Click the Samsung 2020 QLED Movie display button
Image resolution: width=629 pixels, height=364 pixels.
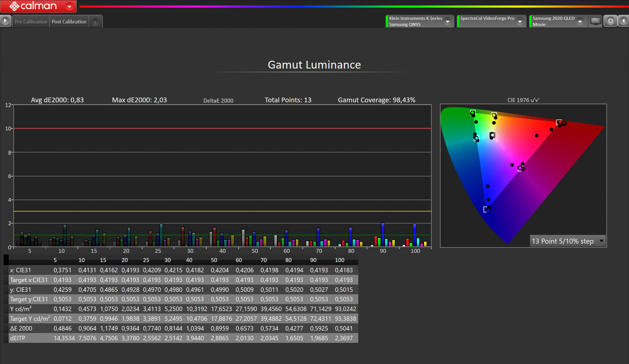pos(553,21)
